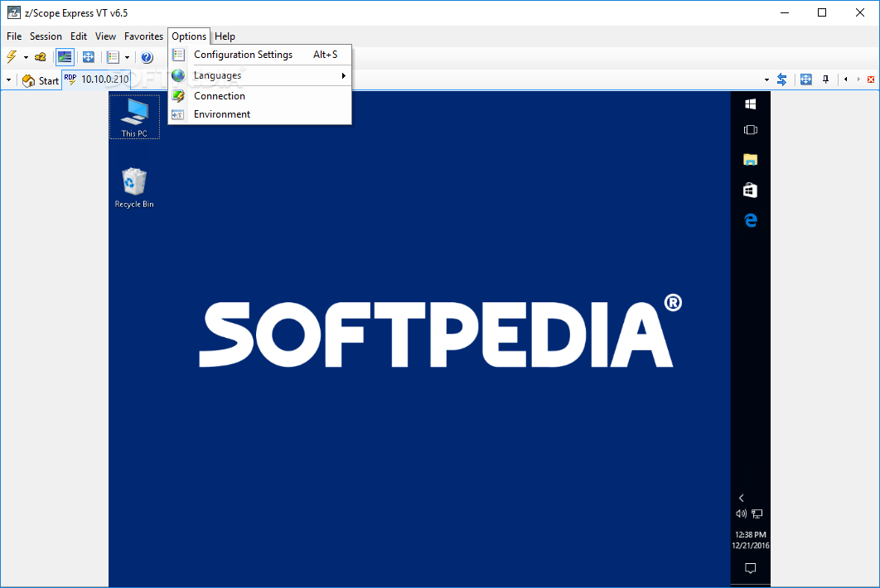Viewport: 880px width, 588px height.
Task: Click the configuration settings list icon in the main toolbar
Action: click(x=113, y=56)
